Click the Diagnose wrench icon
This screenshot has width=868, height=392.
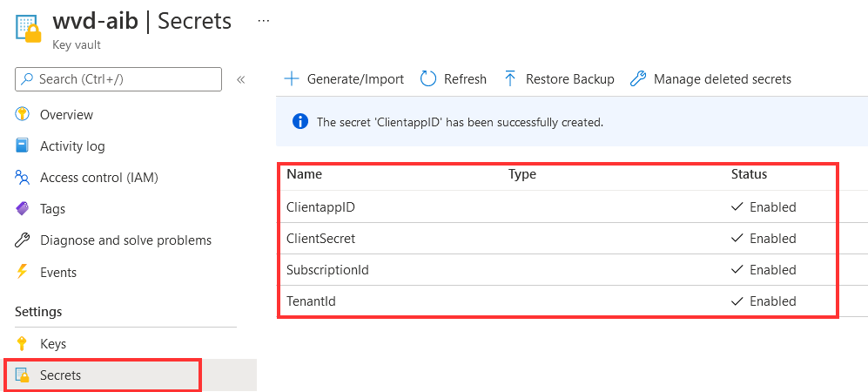point(23,240)
